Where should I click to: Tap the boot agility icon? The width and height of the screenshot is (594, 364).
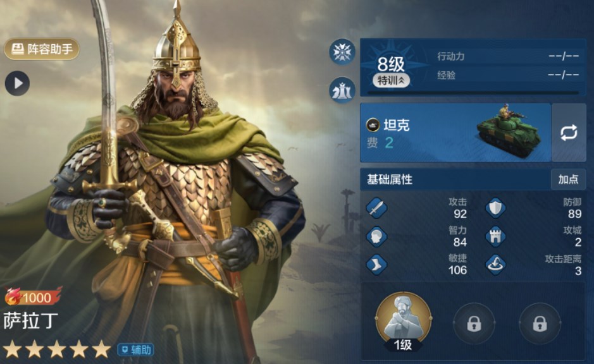click(376, 264)
